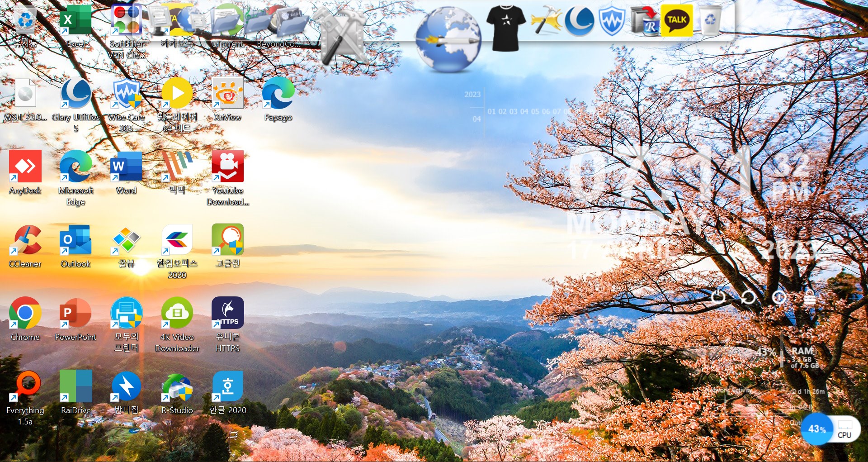Open the 반디집 desktop shortcut
868x462 pixels.
(x=127, y=393)
